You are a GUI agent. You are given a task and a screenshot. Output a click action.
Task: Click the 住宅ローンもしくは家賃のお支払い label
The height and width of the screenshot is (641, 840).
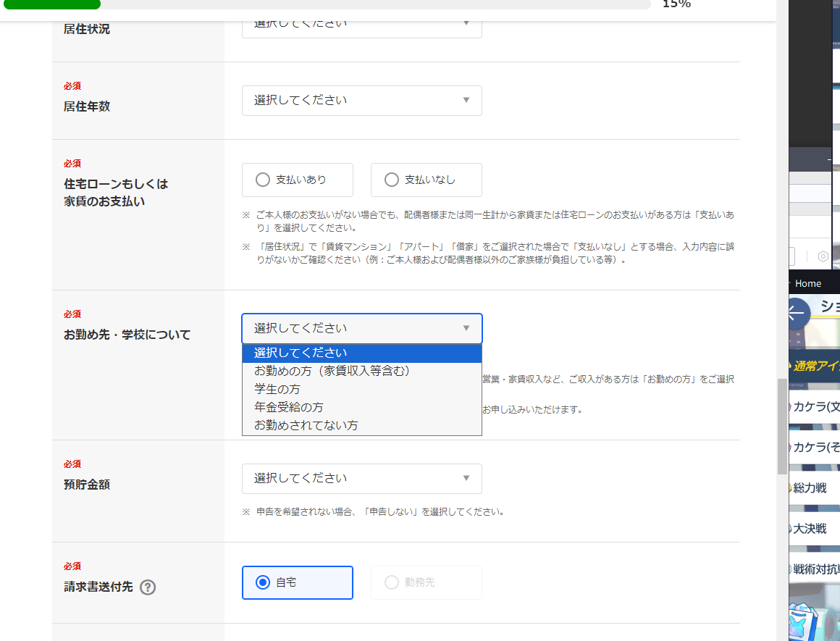point(116,193)
